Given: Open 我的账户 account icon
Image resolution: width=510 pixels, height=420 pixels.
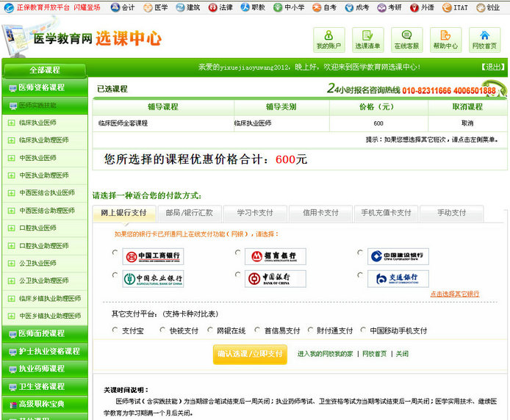Looking at the screenshot, I should pyautogui.click(x=328, y=40).
